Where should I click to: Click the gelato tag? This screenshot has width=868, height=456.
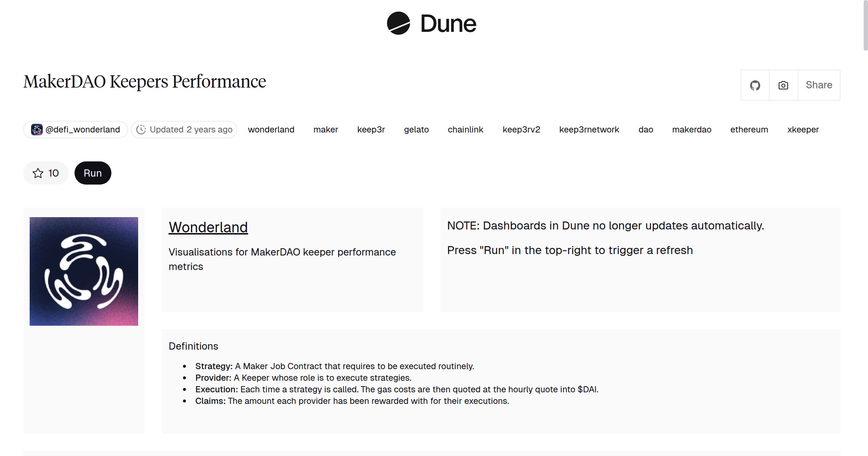coord(416,129)
